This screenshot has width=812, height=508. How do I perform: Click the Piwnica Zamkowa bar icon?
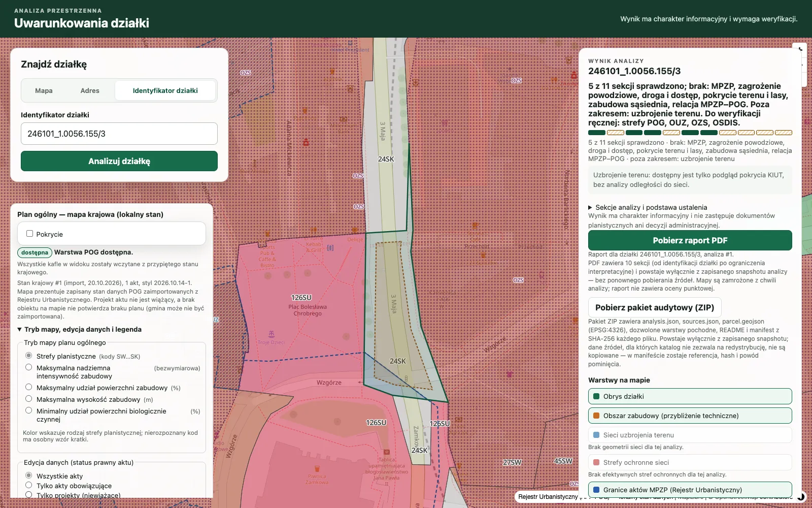click(x=317, y=469)
